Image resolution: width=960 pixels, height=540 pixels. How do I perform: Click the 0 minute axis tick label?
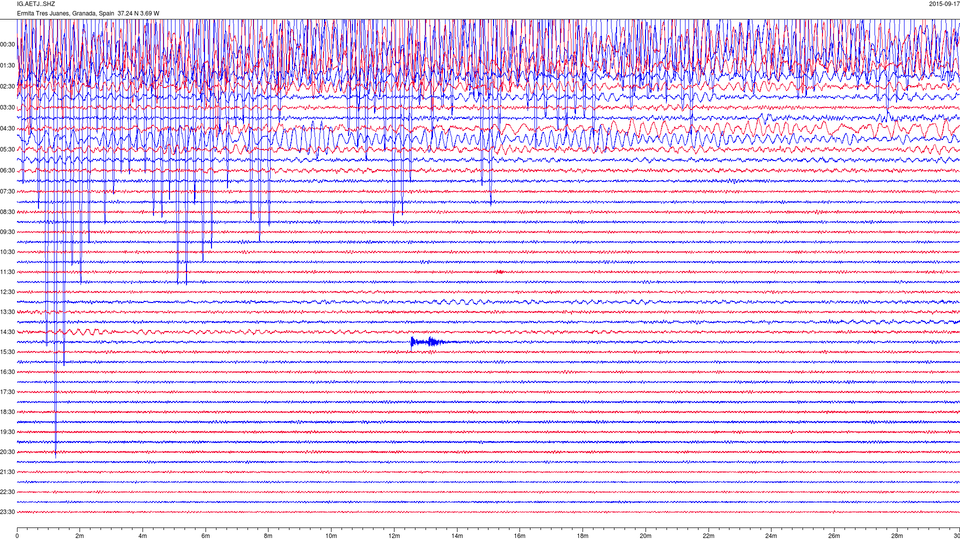tap(17, 536)
